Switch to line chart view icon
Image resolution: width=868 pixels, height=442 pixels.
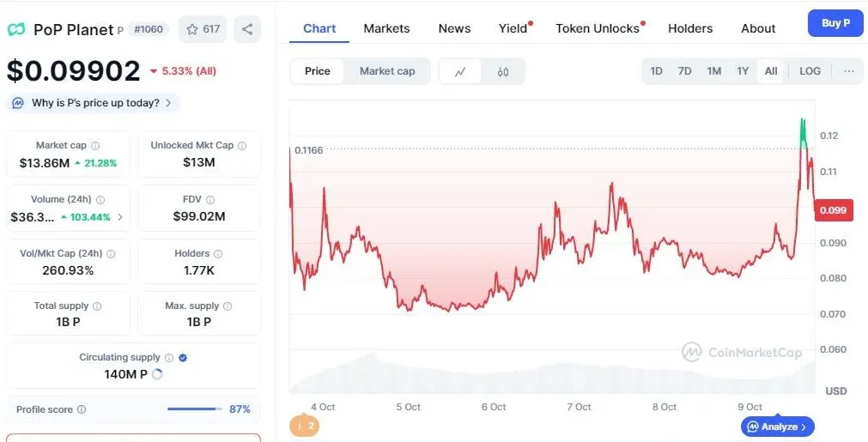click(x=460, y=71)
